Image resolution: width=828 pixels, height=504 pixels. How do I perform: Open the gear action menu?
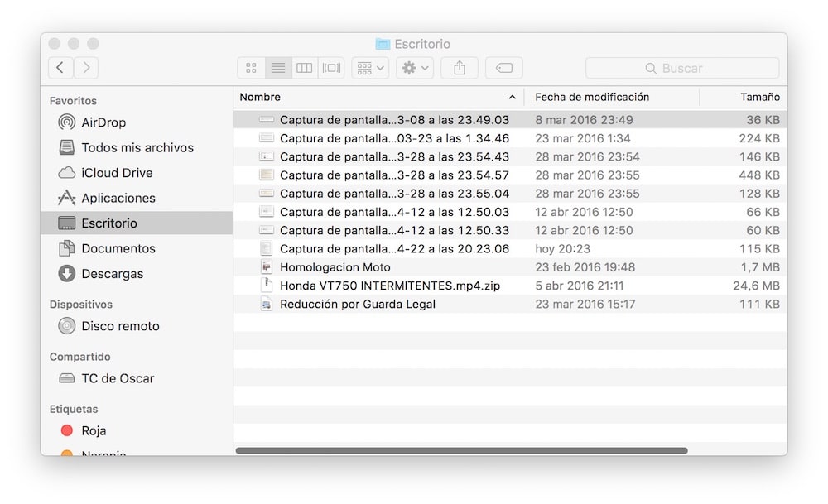pos(415,68)
